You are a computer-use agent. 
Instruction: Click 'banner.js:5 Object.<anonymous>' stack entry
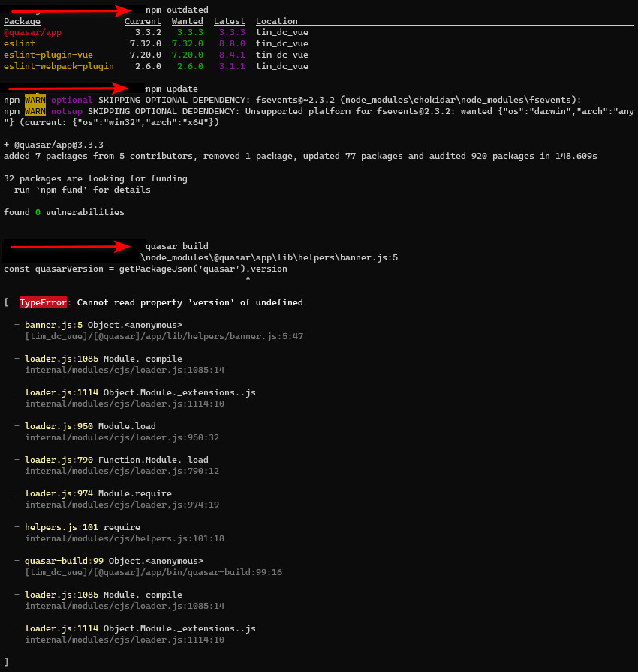pos(104,325)
